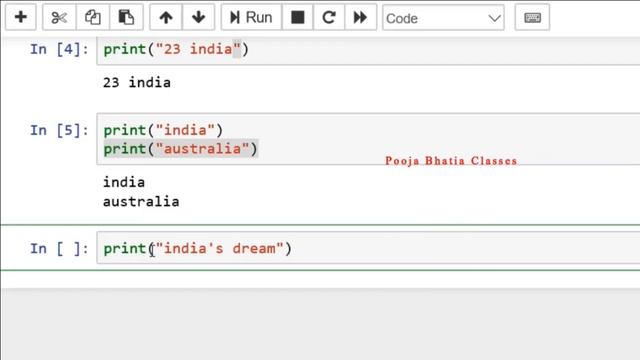Viewport: 640px width, 360px height.
Task: Click the print("india") code line
Action: [x=163, y=130]
